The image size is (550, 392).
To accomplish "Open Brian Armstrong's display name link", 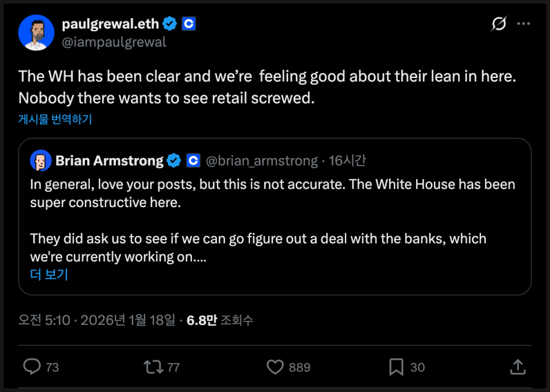I will tap(109, 161).
